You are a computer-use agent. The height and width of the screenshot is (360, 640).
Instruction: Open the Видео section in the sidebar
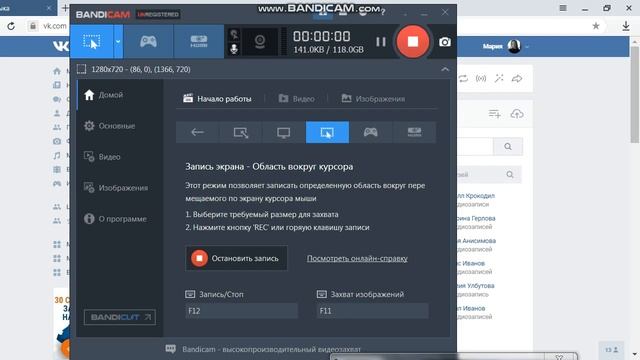[x=102, y=157]
